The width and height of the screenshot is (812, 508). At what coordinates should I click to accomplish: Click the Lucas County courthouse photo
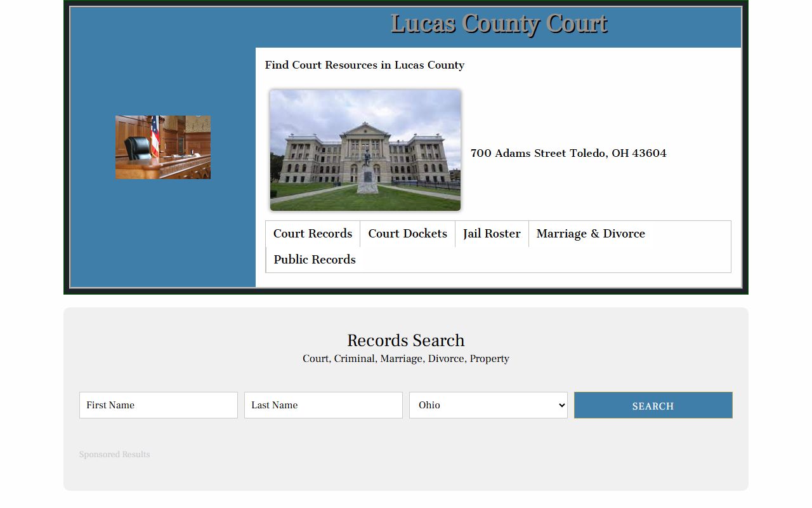point(365,150)
